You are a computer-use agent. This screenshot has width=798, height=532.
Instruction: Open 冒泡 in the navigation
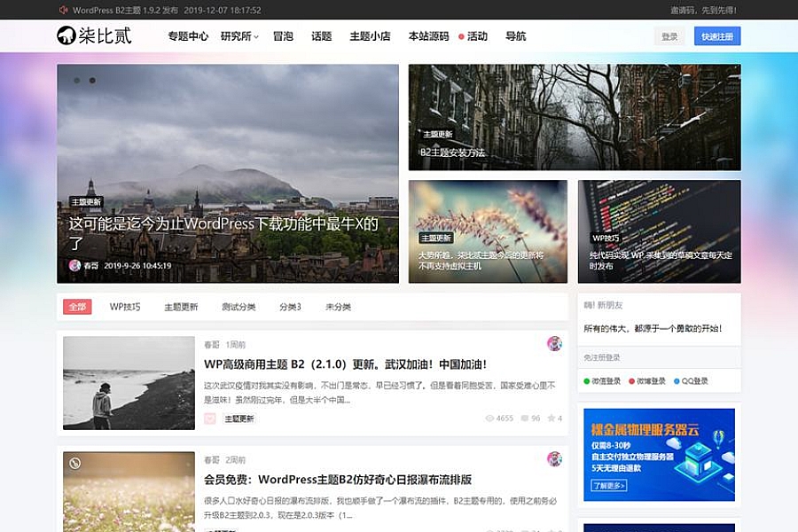[x=283, y=36]
